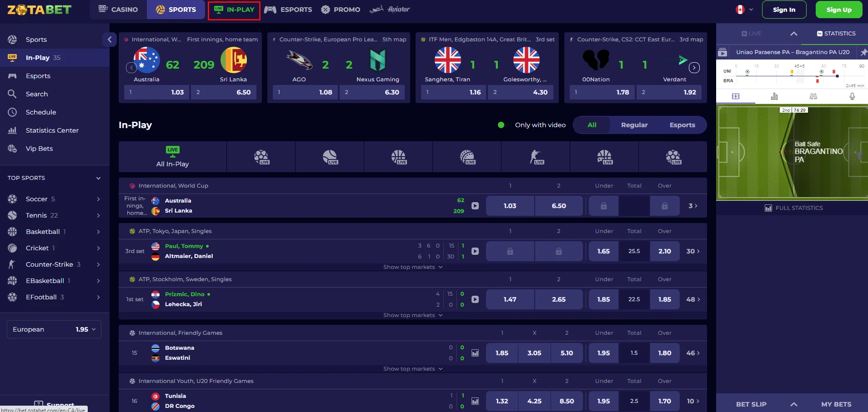Click current time marker on match timeline
868x412 pixels.
pos(837,76)
